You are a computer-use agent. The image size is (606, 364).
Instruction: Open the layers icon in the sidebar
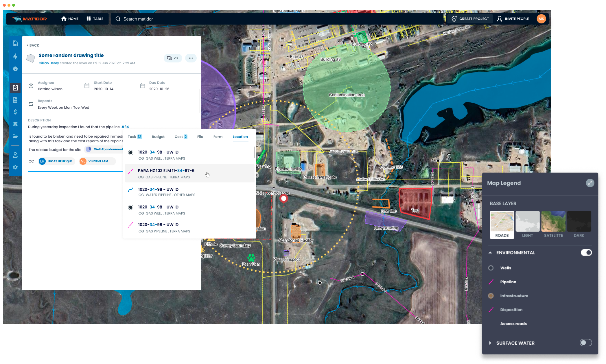(x=15, y=124)
